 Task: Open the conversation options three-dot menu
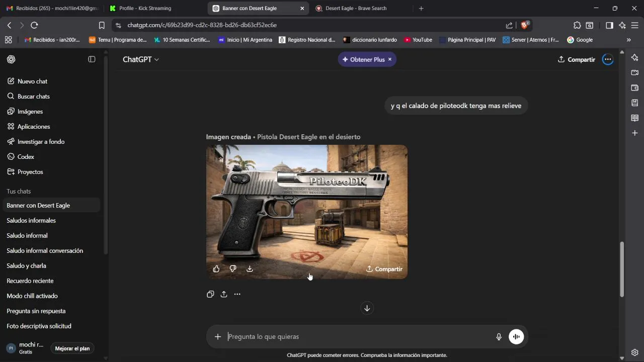tap(608, 59)
